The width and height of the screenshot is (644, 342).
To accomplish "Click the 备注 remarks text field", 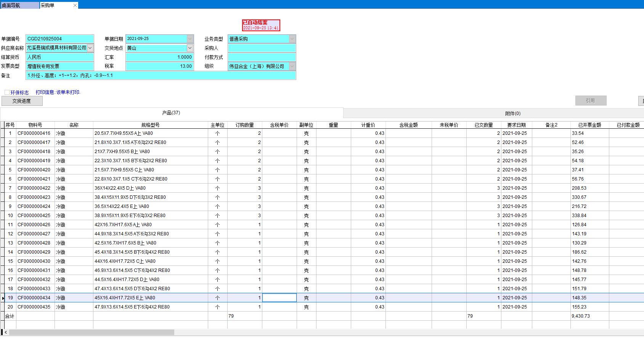I will coord(160,75).
